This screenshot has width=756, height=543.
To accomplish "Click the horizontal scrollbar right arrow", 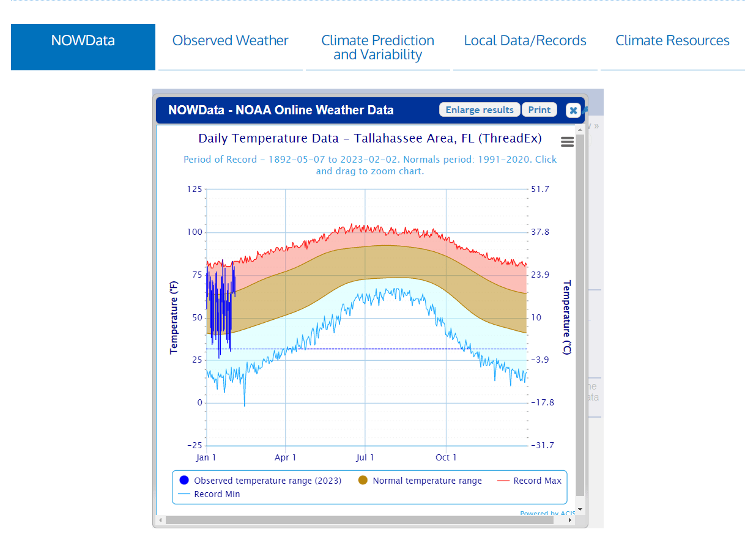I will click(x=570, y=520).
